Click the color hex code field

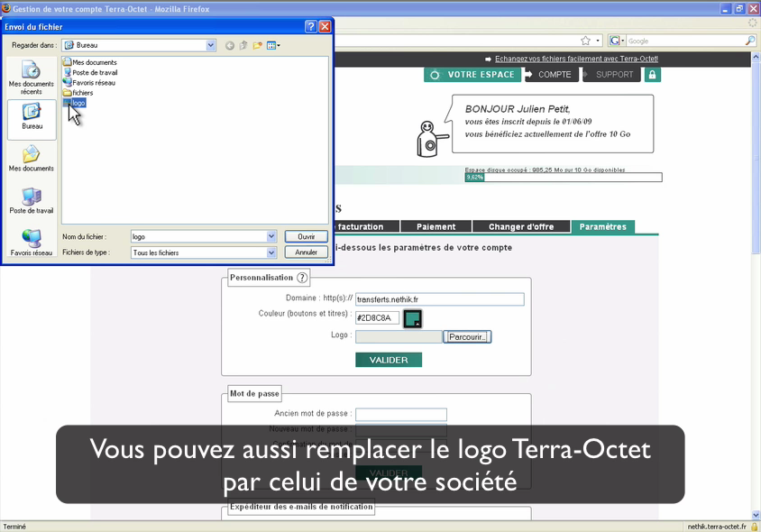377,318
